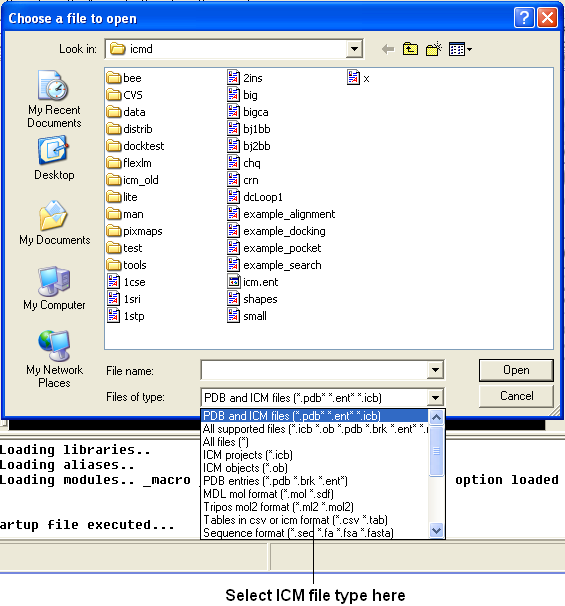The height and width of the screenshot is (606, 565).
Task: Pick All files (*) from type list
Action: click(226, 442)
